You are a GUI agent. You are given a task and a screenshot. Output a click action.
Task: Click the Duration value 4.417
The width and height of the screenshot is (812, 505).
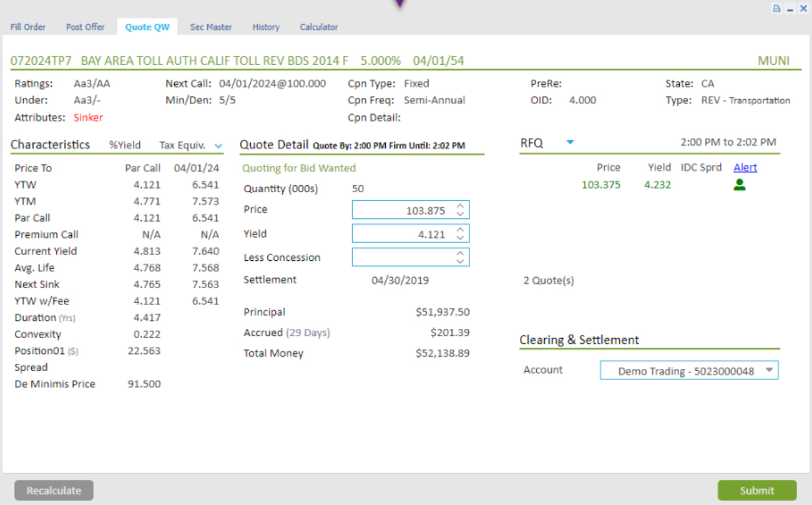[x=147, y=318]
